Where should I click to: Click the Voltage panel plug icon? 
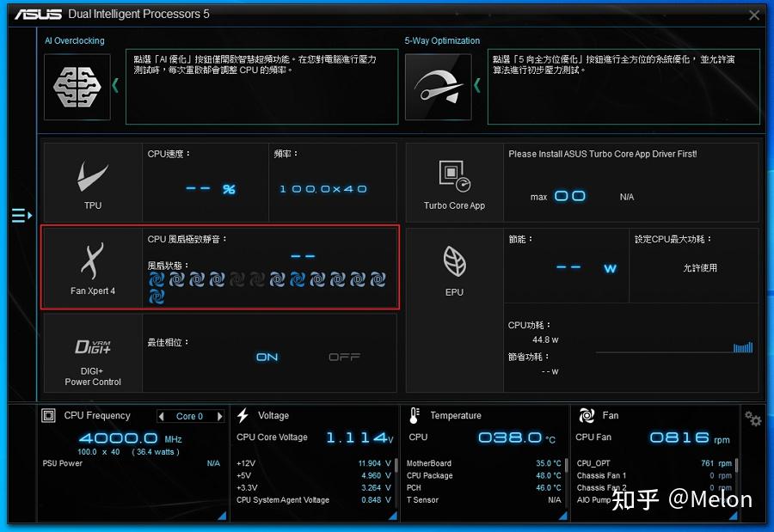click(x=243, y=415)
